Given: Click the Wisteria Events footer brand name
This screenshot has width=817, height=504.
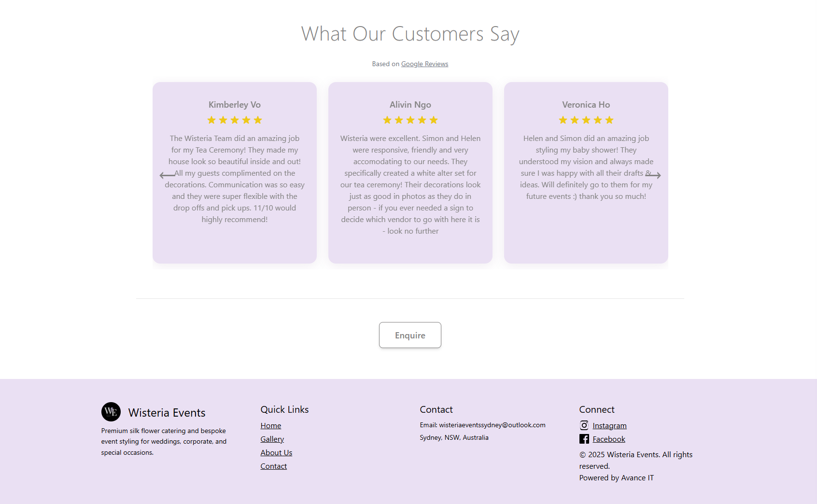Looking at the screenshot, I should tap(167, 413).
